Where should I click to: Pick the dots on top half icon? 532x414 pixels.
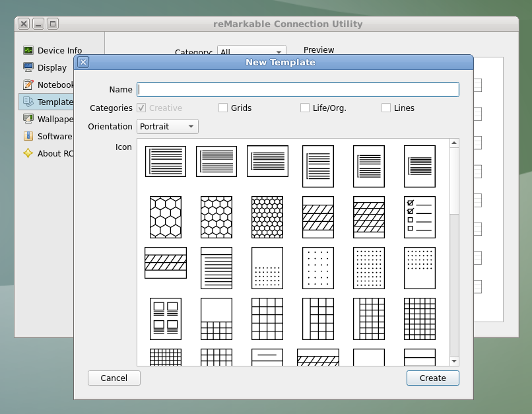(x=420, y=268)
